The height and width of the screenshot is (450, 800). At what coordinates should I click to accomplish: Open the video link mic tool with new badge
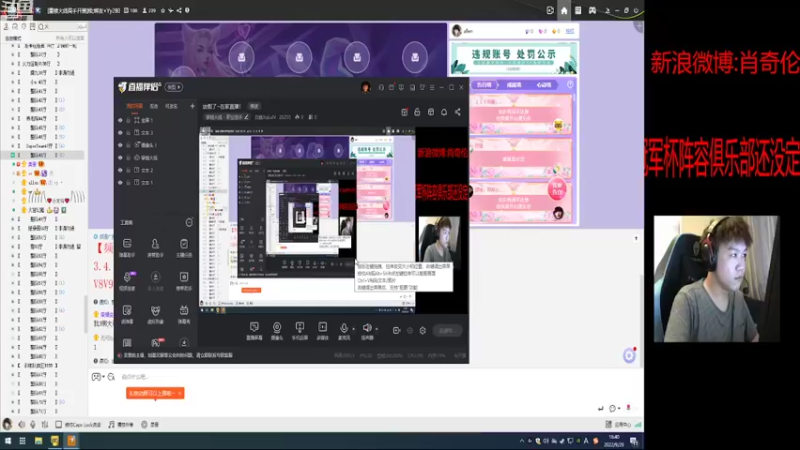pyautogui.click(x=128, y=277)
